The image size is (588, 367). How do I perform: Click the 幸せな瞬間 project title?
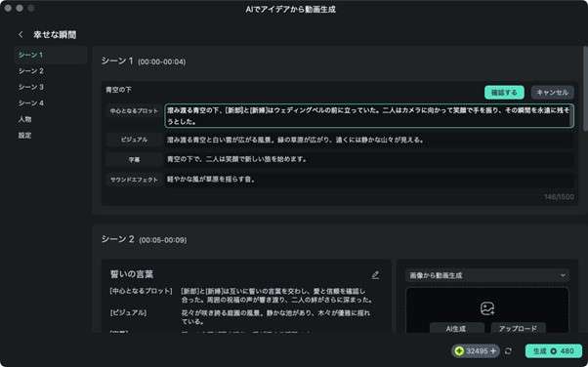coord(55,34)
